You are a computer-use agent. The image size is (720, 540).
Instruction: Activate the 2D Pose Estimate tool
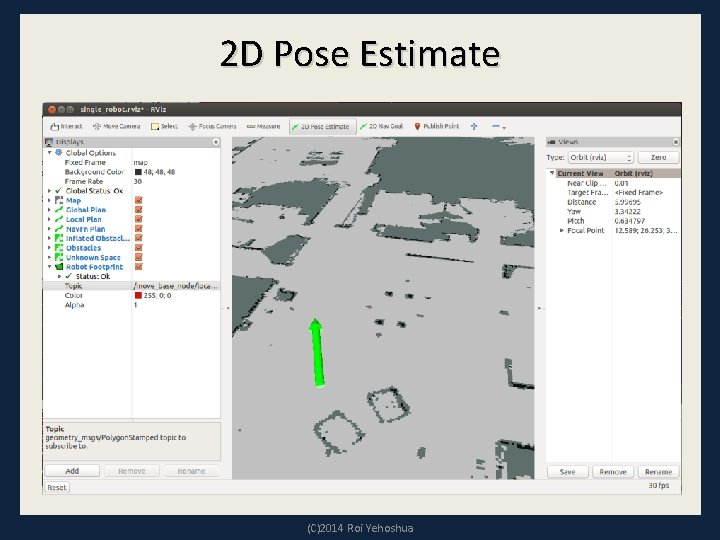322,126
